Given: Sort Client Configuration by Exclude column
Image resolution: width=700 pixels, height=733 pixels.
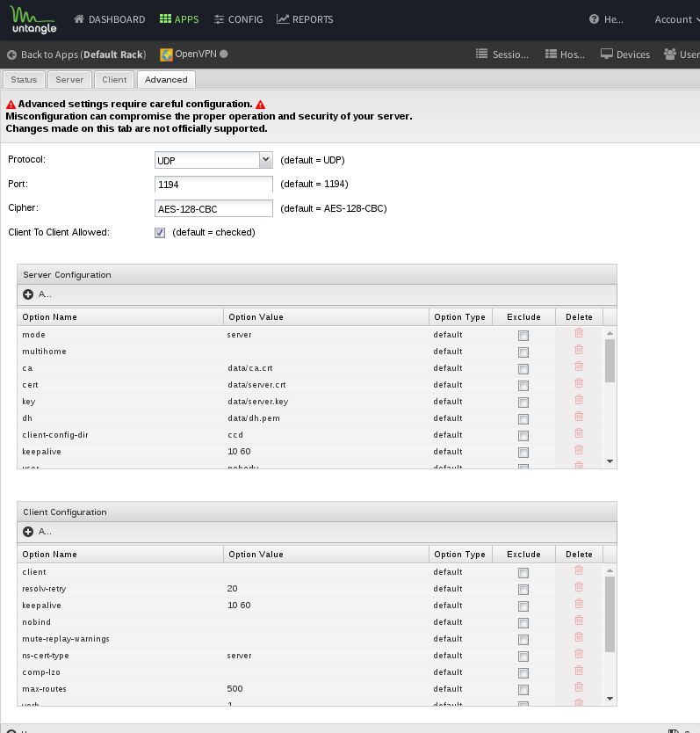Looking at the screenshot, I should (x=523, y=555).
